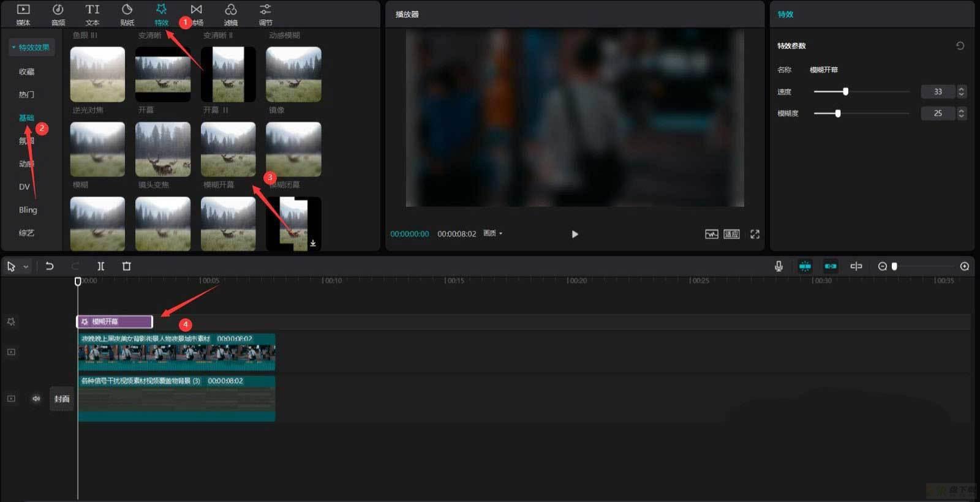The image size is (980, 502).
Task: Toggle the timeline preview axis
Action: (x=856, y=266)
